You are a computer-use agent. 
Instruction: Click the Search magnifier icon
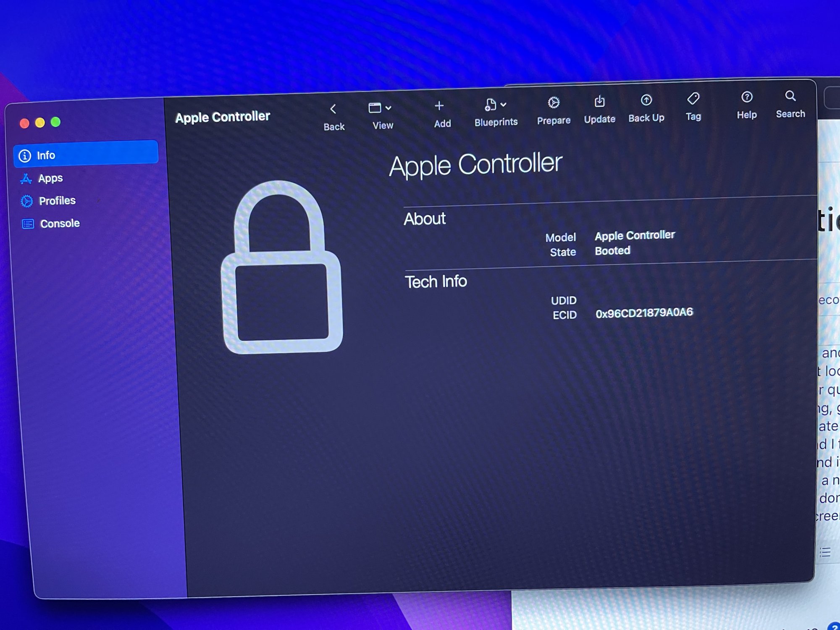pyautogui.click(x=790, y=96)
